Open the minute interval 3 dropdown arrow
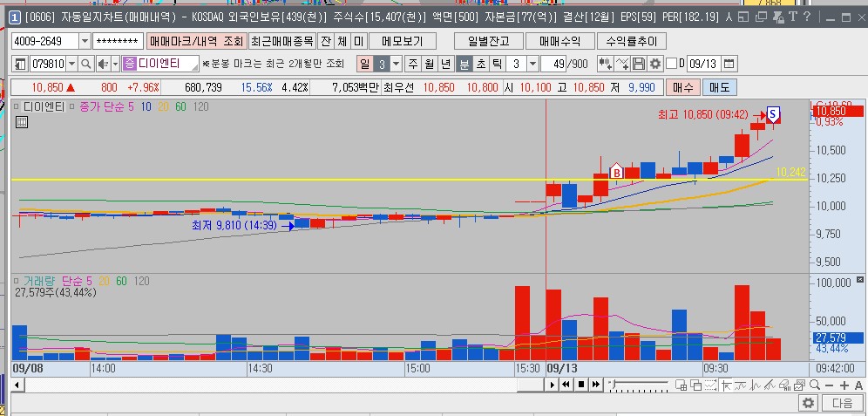The width and height of the screenshot is (868, 416). click(532, 64)
